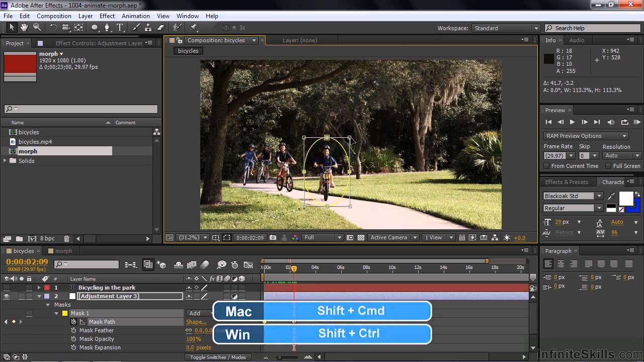Click Toggle Switches / Modes button
The width and height of the screenshot is (644, 362).
click(x=218, y=357)
